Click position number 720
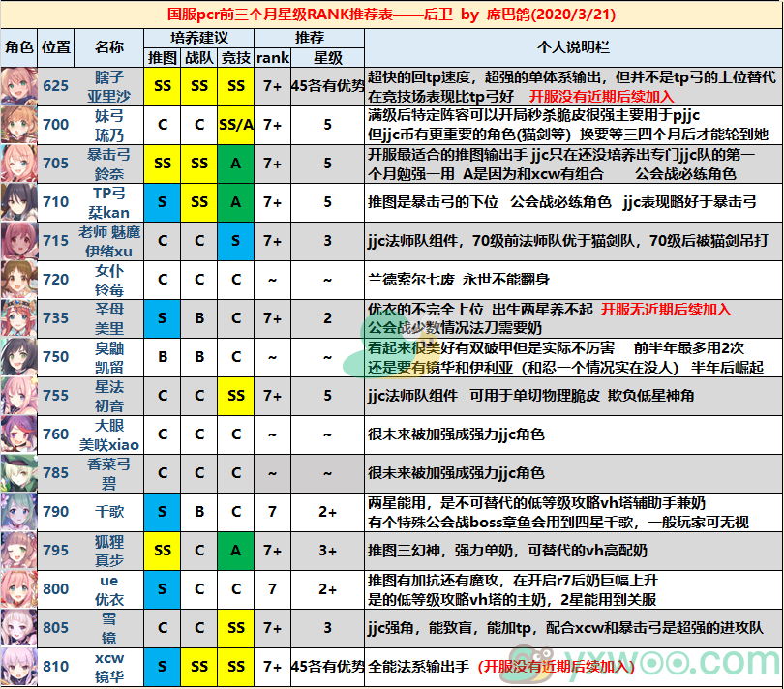 click(55, 280)
